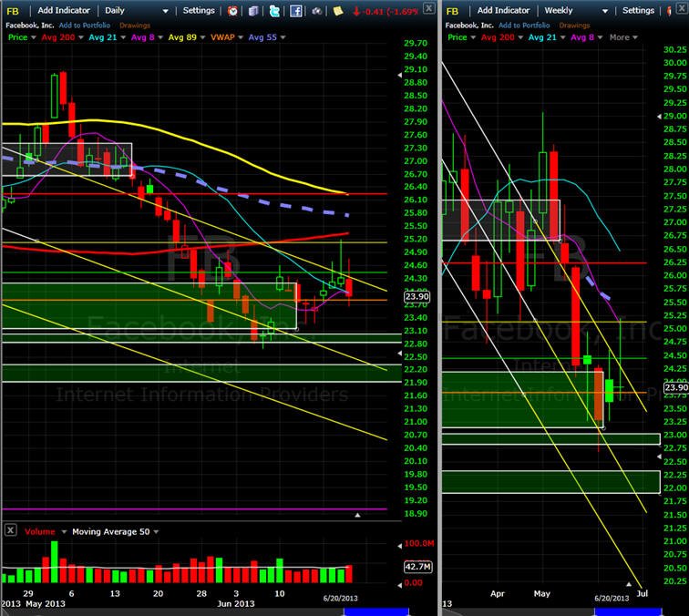689x616 pixels.
Task: Expand the Volume indicator dropdown
Action: (x=64, y=531)
